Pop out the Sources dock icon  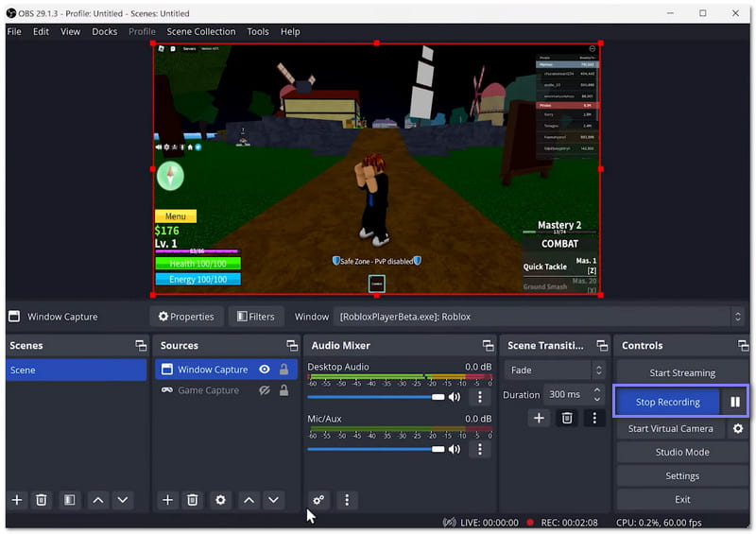pos(292,345)
